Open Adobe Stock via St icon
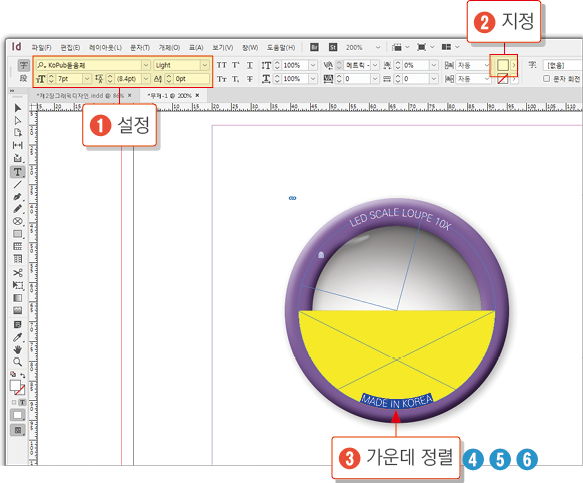The width and height of the screenshot is (583, 483). [333, 47]
